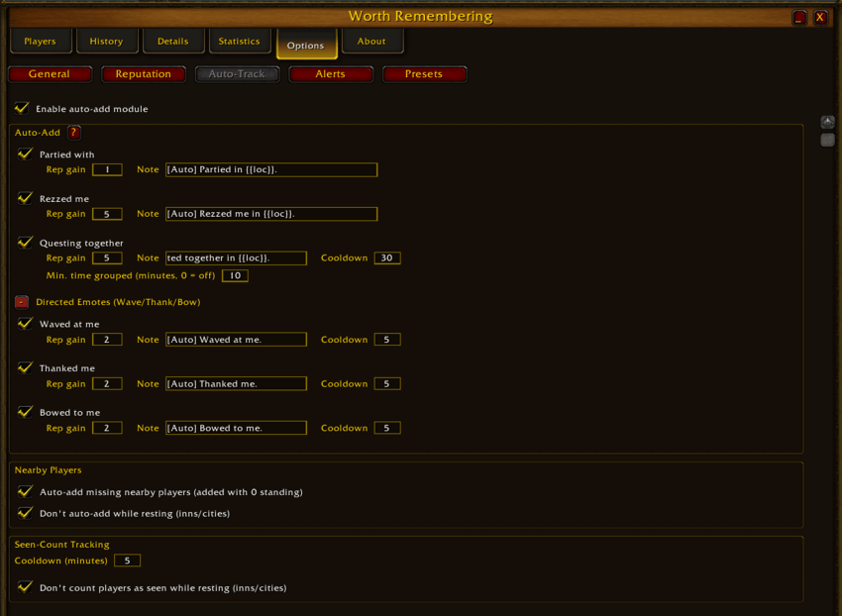The width and height of the screenshot is (842, 616).
Task: Toggle Enable auto-add module checkbox
Action: 22,109
